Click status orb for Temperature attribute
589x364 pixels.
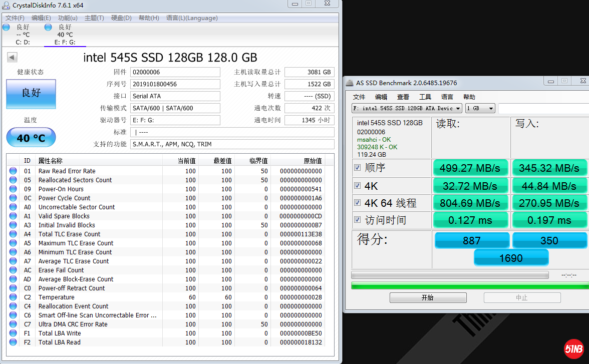pos(13,297)
